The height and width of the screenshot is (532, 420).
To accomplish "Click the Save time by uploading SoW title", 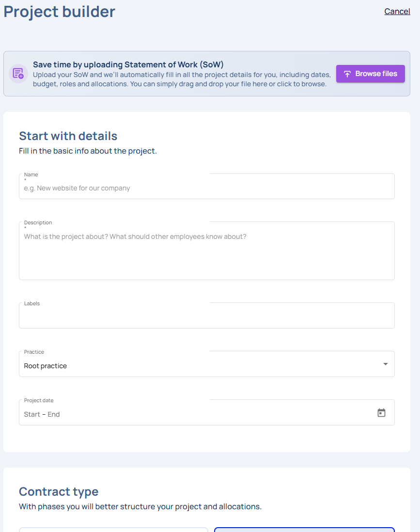I will [128, 64].
